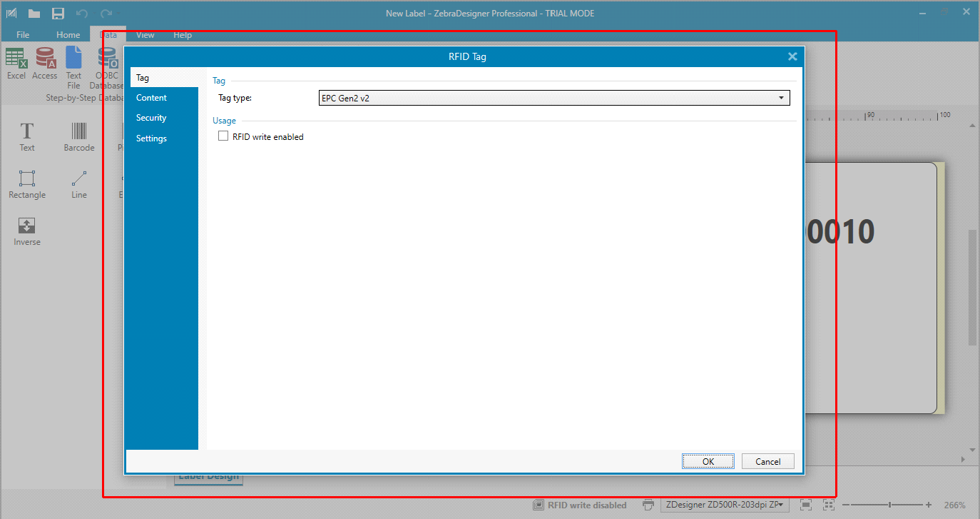Switch to the Security section
This screenshot has height=519, width=980.
point(151,118)
